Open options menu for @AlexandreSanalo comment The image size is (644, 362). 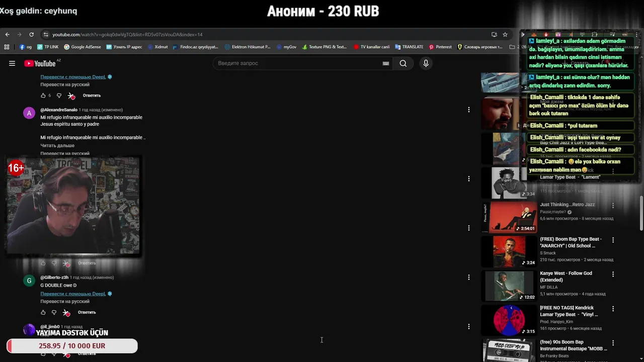pos(469,110)
